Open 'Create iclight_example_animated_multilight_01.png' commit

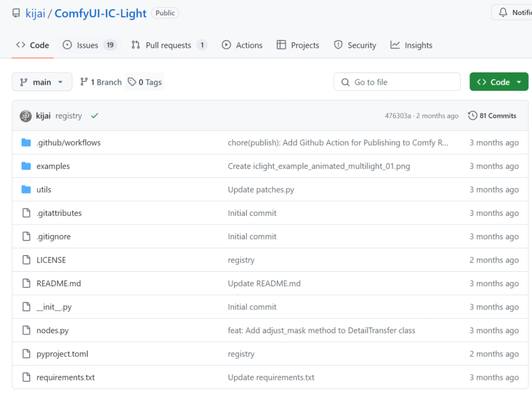(319, 166)
